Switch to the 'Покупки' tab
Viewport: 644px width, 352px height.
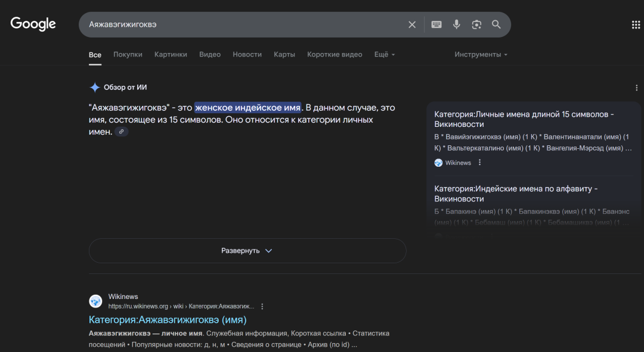click(128, 55)
